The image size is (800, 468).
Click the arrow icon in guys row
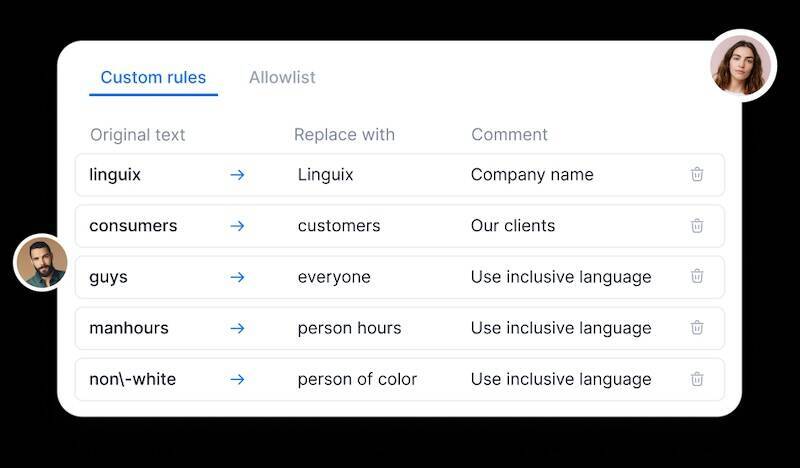(237, 277)
